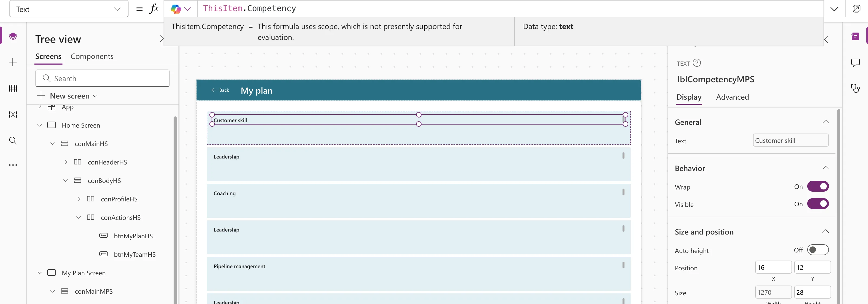This screenshot has height=304, width=868.
Task: Click the Position X input field
Action: [x=773, y=267]
